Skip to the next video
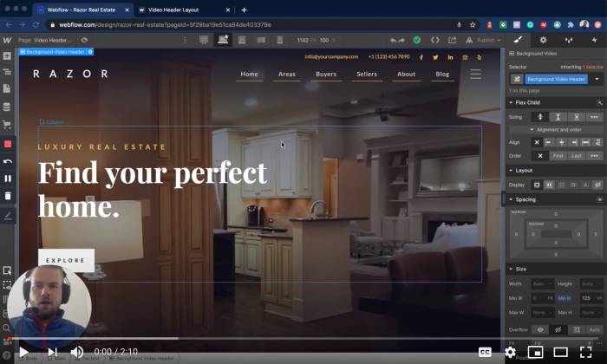The width and height of the screenshot is (607, 364). 53,352
